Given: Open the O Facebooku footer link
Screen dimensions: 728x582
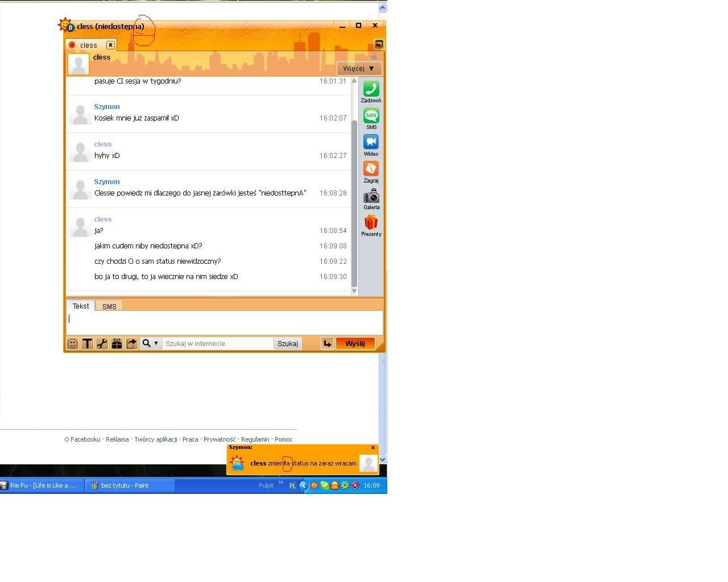Looking at the screenshot, I should [x=82, y=439].
